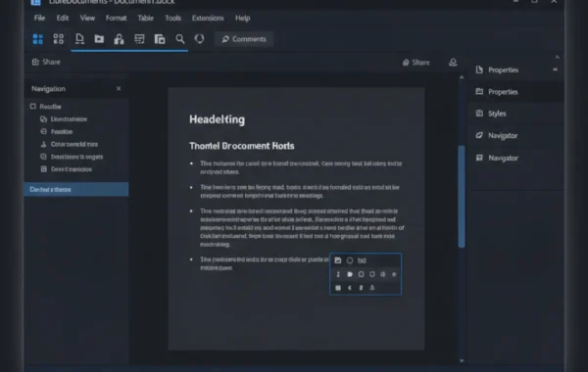Click the circular refresh icon in toolbar
Viewport: 588px width, 372px height.
click(200, 39)
